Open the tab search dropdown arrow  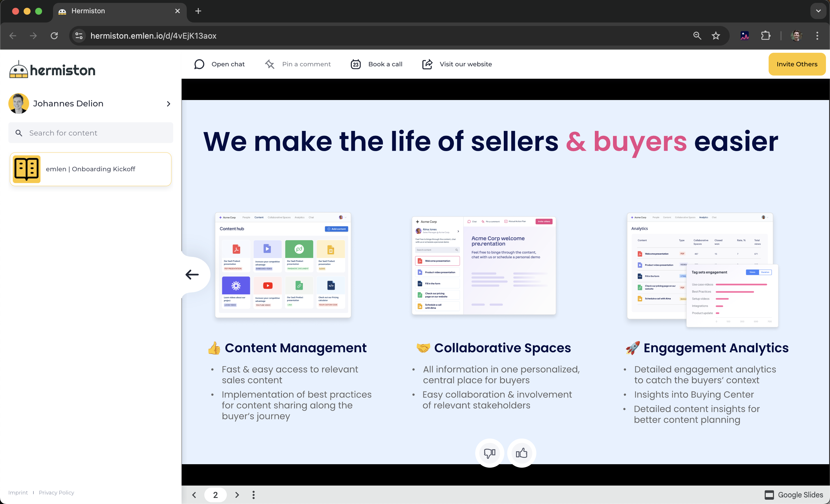pyautogui.click(x=818, y=11)
